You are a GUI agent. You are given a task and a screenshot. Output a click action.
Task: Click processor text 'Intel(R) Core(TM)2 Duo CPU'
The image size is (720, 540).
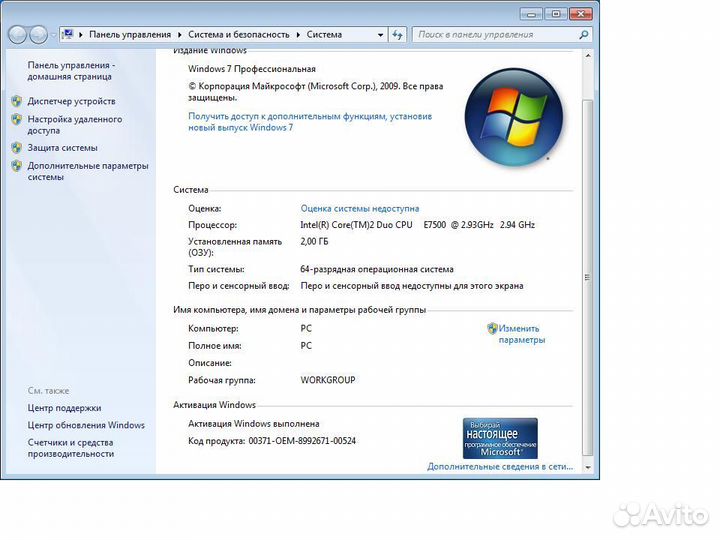pyautogui.click(x=356, y=225)
